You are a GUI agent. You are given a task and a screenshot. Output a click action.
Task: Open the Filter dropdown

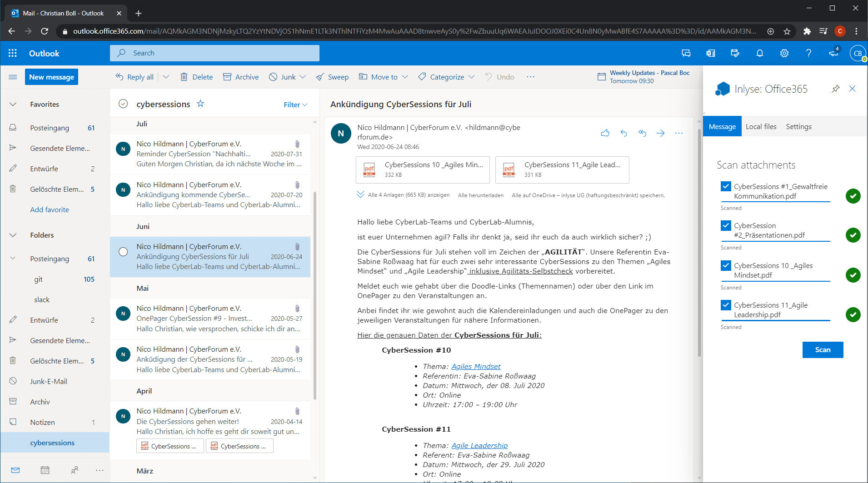click(295, 105)
